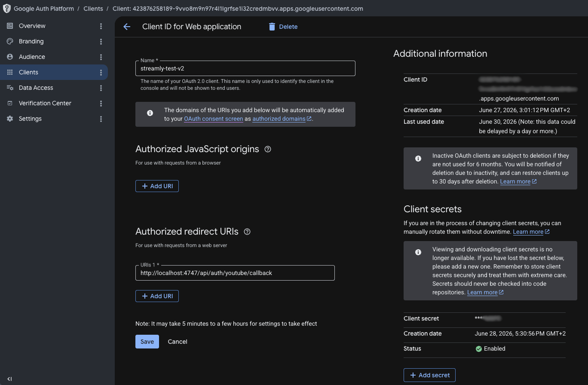Click the Google Auth Platform shield icon

pos(6,9)
